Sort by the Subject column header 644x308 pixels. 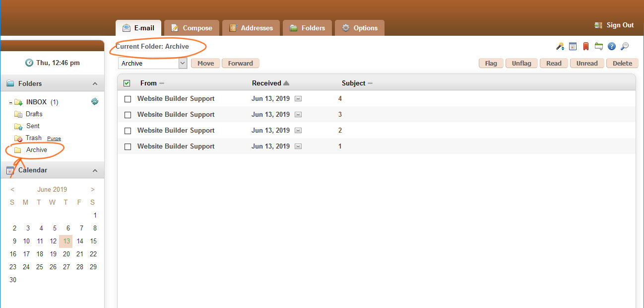click(354, 83)
